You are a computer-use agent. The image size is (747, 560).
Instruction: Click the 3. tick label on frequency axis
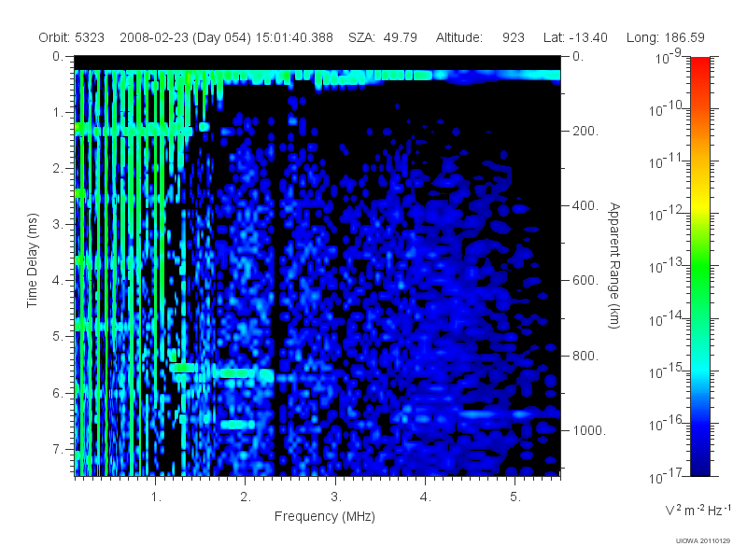[336, 497]
